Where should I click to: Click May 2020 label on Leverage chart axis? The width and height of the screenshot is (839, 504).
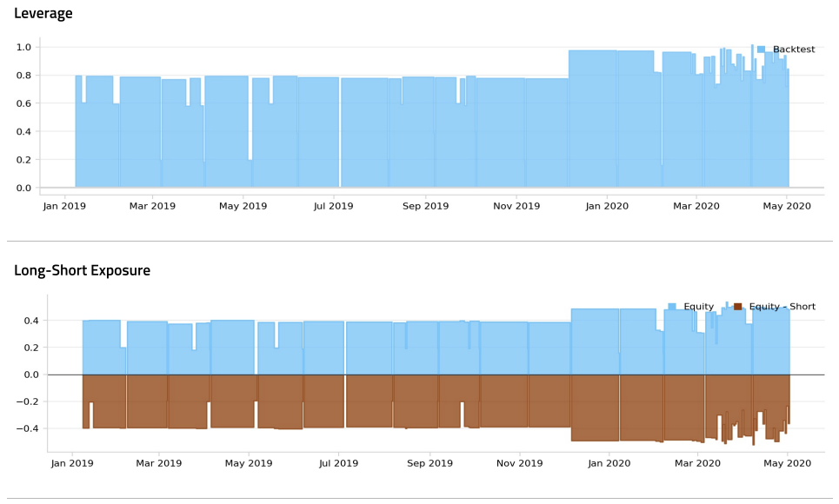[x=787, y=206]
